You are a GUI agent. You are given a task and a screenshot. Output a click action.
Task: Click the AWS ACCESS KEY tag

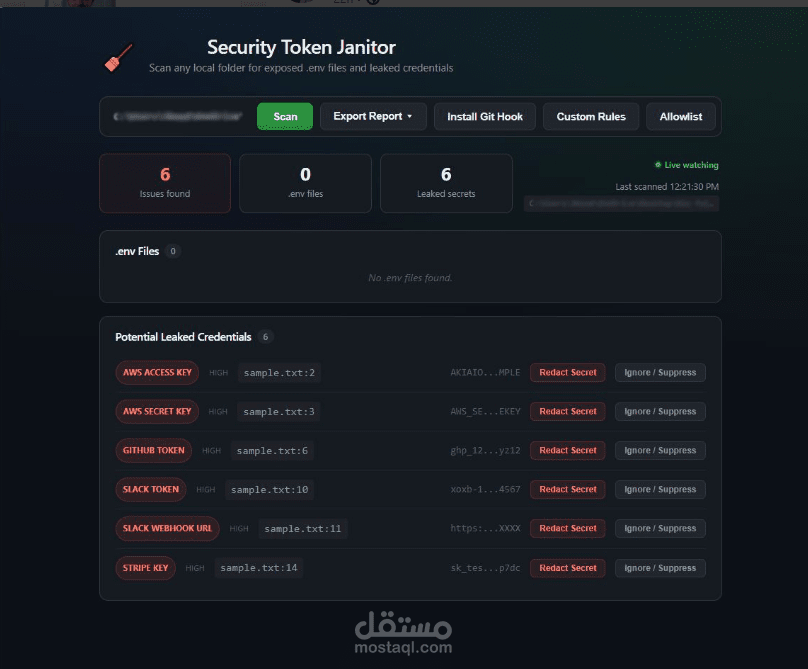click(x=157, y=373)
